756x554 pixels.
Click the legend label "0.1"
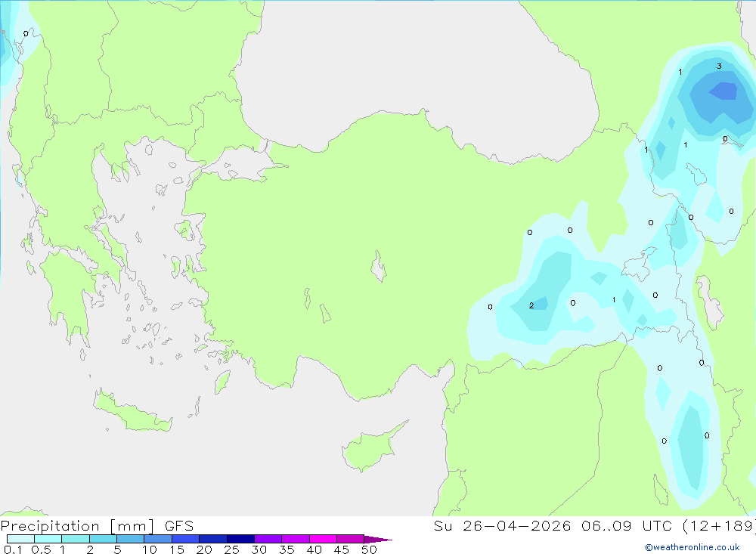coord(13,549)
